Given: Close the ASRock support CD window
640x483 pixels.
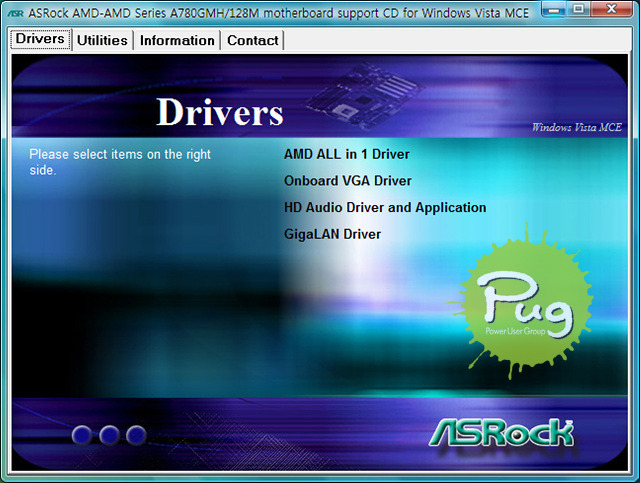Looking at the screenshot, I should pyautogui.click(x=611, y=9).
